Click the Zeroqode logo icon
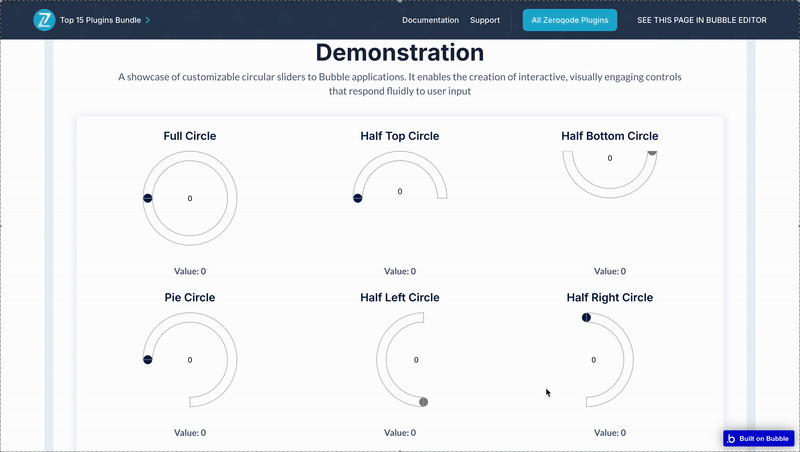Viewport: 800px width, 452px height. 44,20
